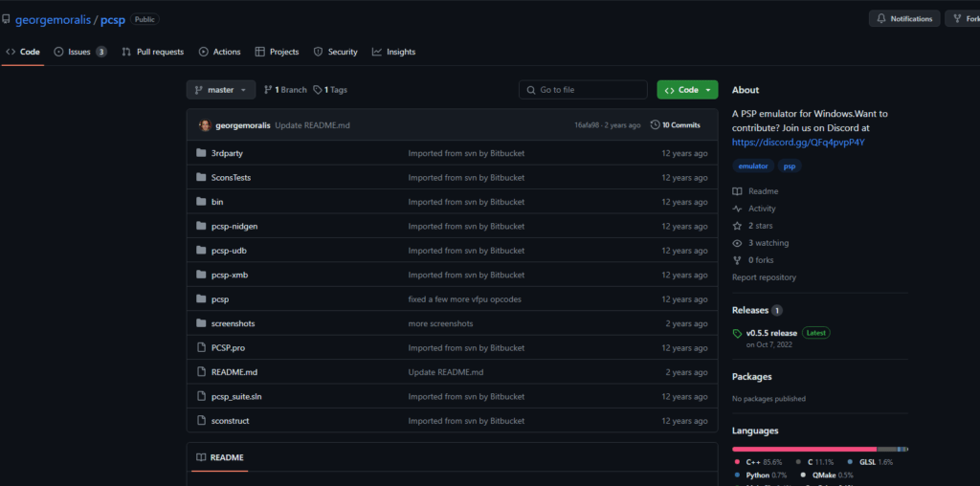Click the Fork button
The image size is (980, 486).
point(963,19)
